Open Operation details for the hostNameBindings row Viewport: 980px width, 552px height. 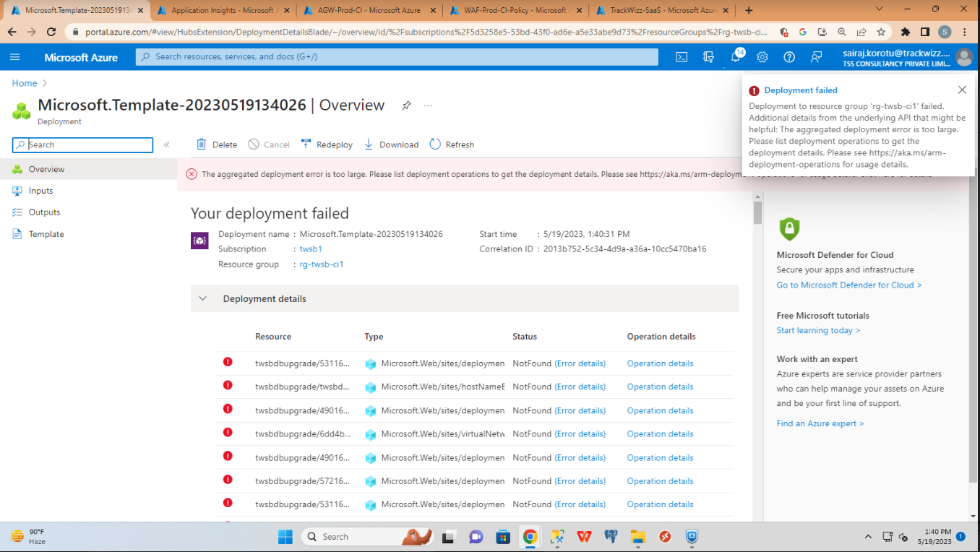click(660, 387)
